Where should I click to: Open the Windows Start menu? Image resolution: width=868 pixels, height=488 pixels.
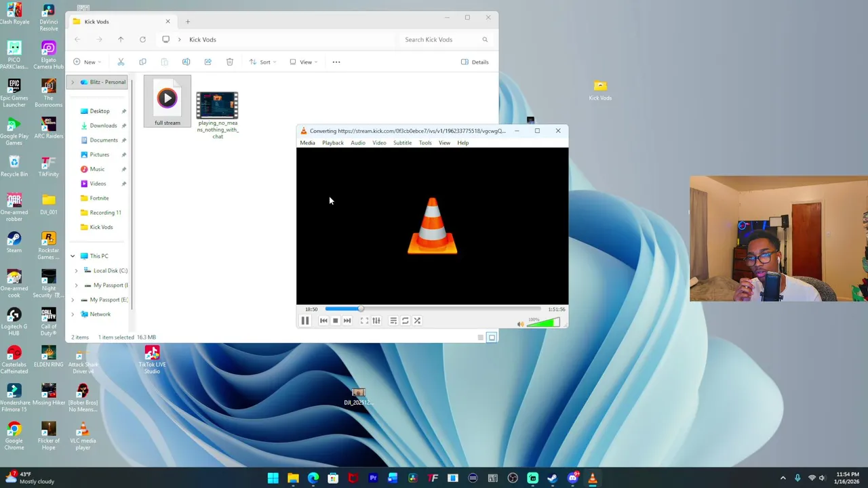click(273, 479)
